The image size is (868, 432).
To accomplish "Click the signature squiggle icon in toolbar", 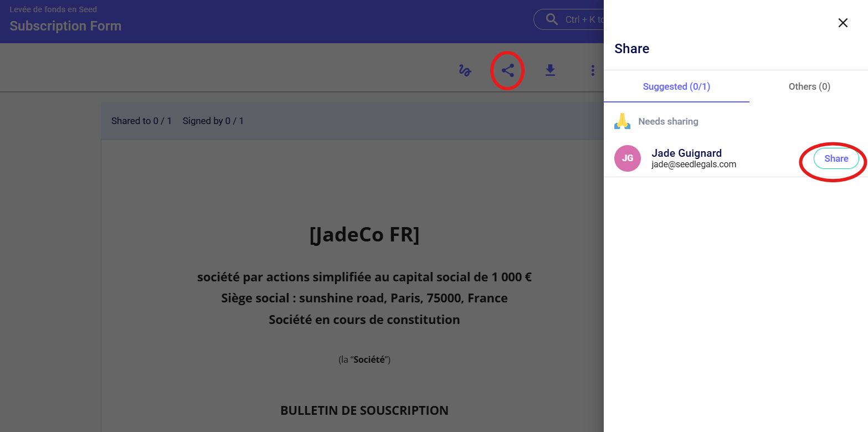I will coord(465,70).
